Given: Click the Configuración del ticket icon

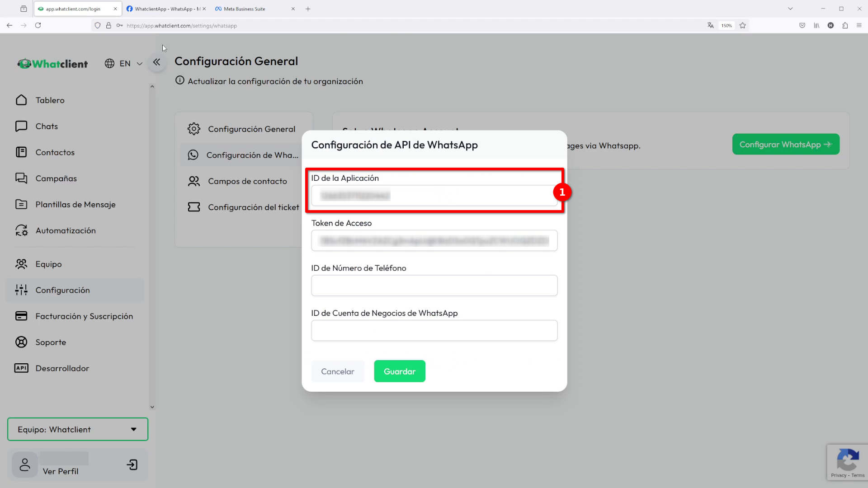Looking at the screenshot, I should (194, 207).
